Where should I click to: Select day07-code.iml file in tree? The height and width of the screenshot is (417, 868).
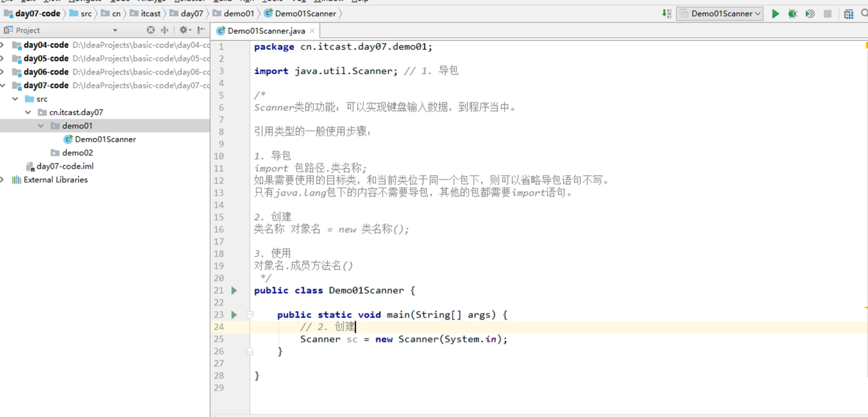(65, 166)
